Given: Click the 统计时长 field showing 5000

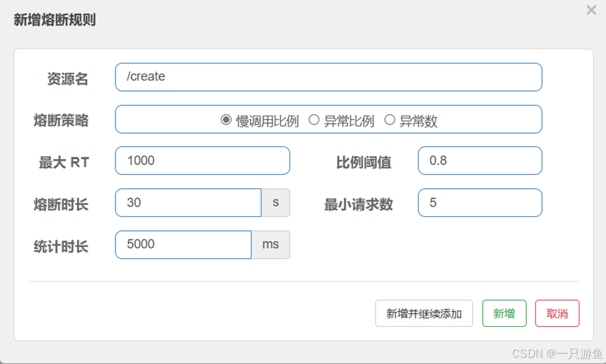Looking at the screenshot, I should click(x=183, y=245).
